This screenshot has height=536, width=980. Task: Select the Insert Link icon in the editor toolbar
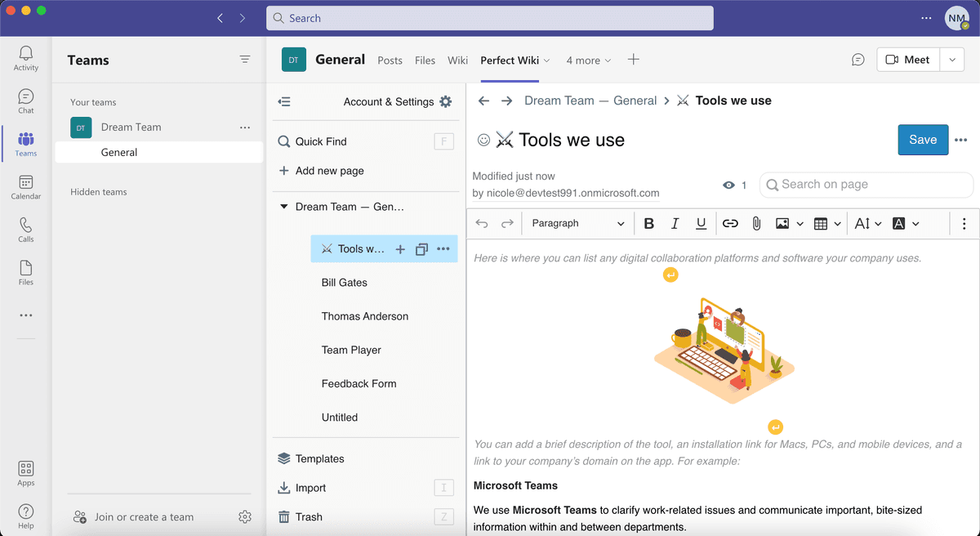click(730, 223)
